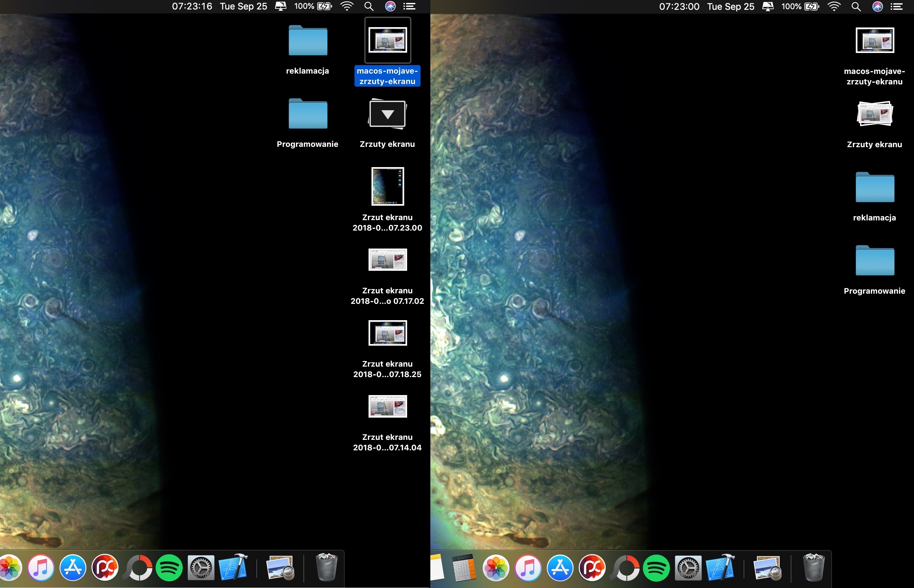Open AirPlay display menu in right menu bar
The height and width of the screenshot is (588, 914).
(768, 7)
